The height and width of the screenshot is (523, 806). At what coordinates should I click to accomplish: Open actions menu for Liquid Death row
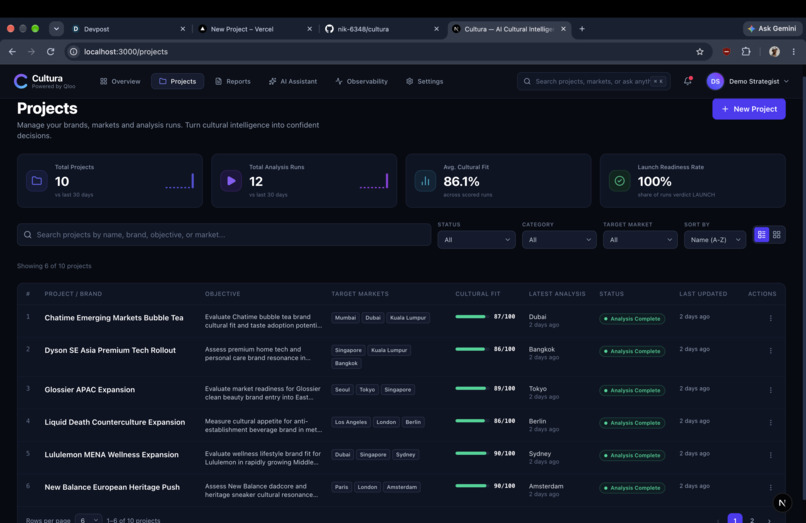771,423
